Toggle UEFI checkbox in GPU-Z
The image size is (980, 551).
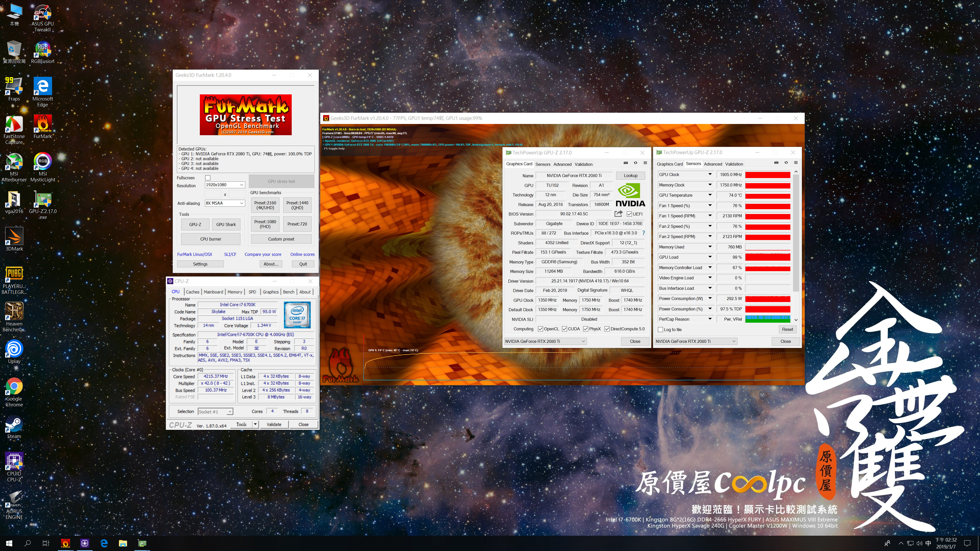(x=629, y=214)
